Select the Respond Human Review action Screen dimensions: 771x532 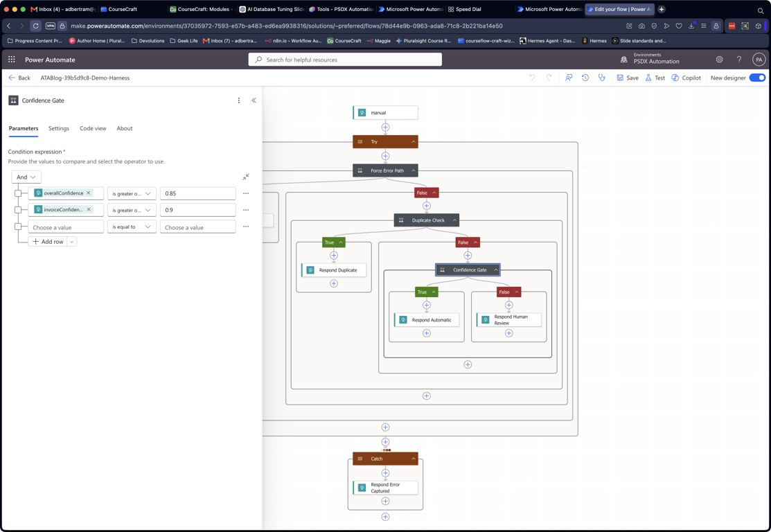509,319
